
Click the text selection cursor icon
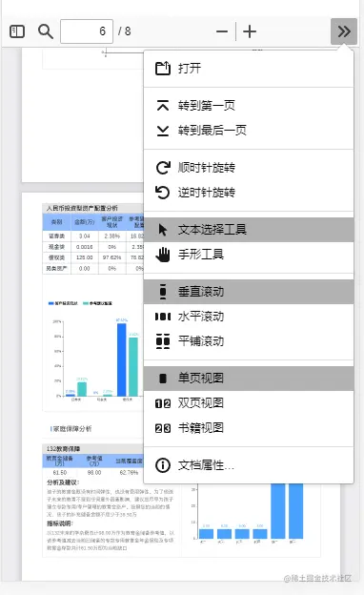[163, 230]
